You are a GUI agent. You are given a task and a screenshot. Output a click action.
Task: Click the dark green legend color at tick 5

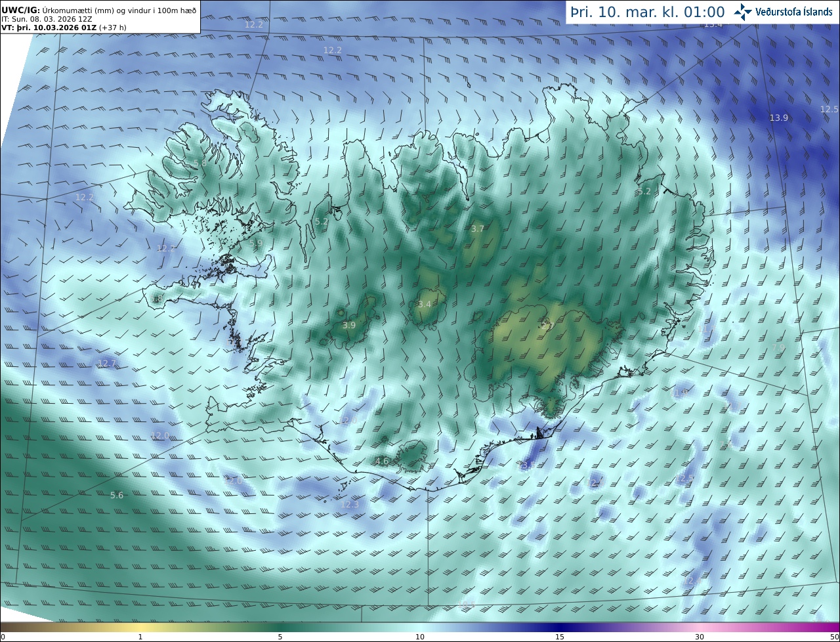pos(280,628)
